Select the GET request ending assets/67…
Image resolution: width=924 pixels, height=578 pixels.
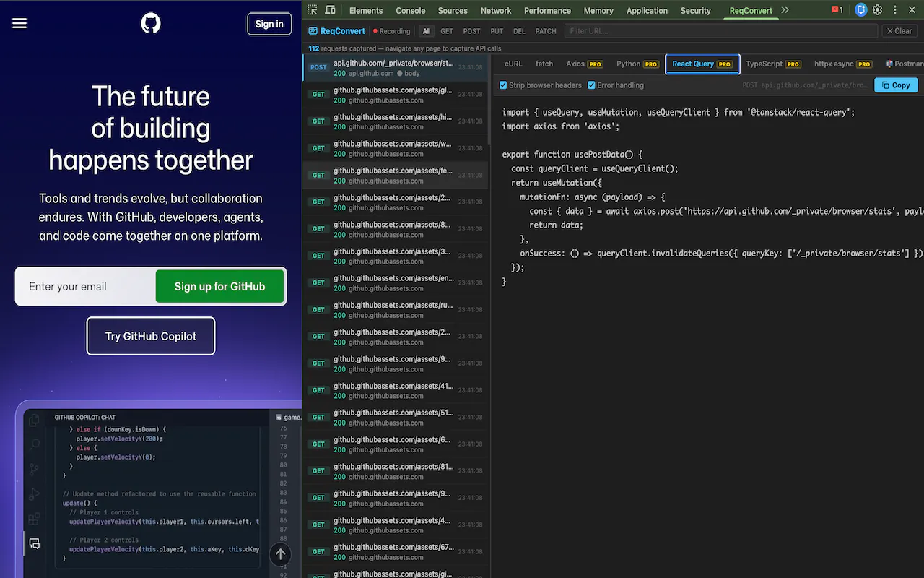396,551
